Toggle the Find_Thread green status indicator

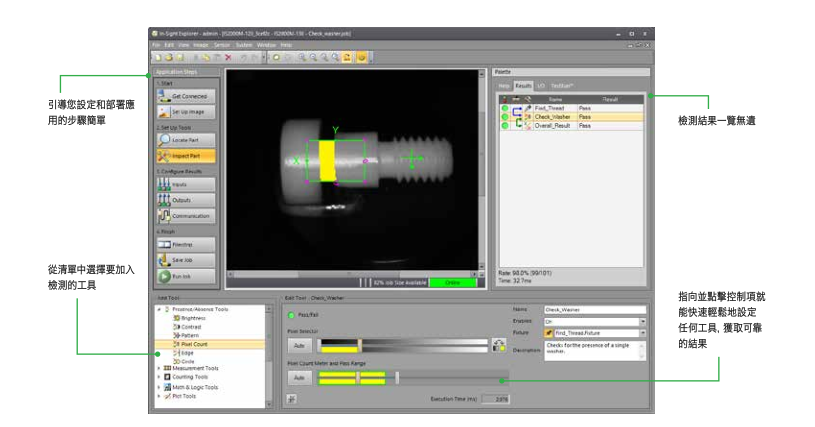click(506, 107)
